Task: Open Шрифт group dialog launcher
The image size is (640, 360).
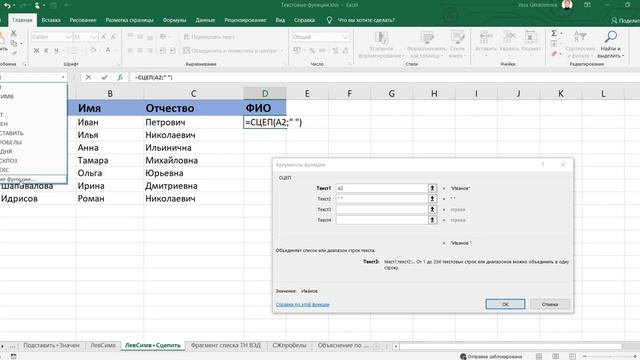Action: click(118, 64)
